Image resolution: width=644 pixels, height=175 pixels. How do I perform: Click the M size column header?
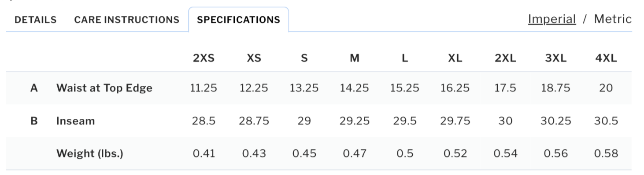coord(355,58)
